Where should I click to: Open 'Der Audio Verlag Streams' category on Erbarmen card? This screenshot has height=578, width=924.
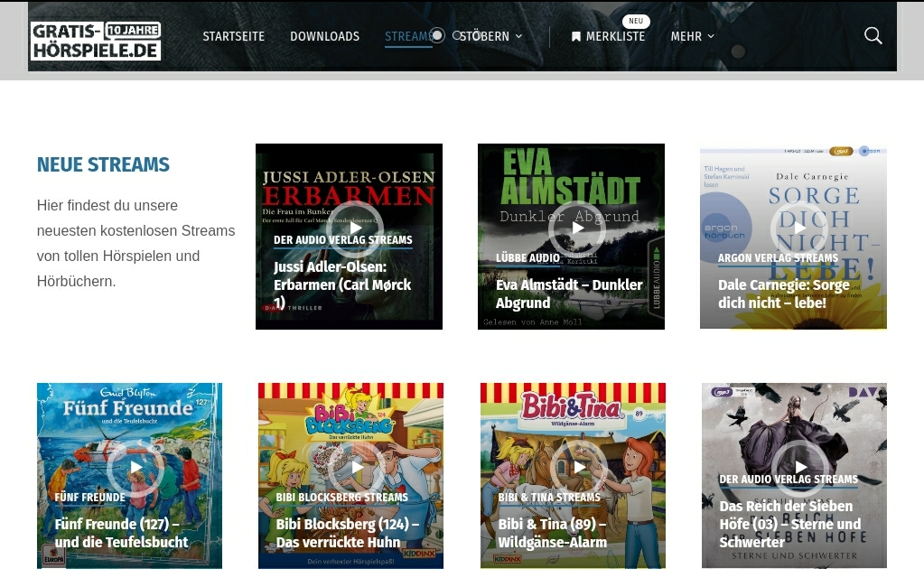pyautogui.click(x=343, y=240)
